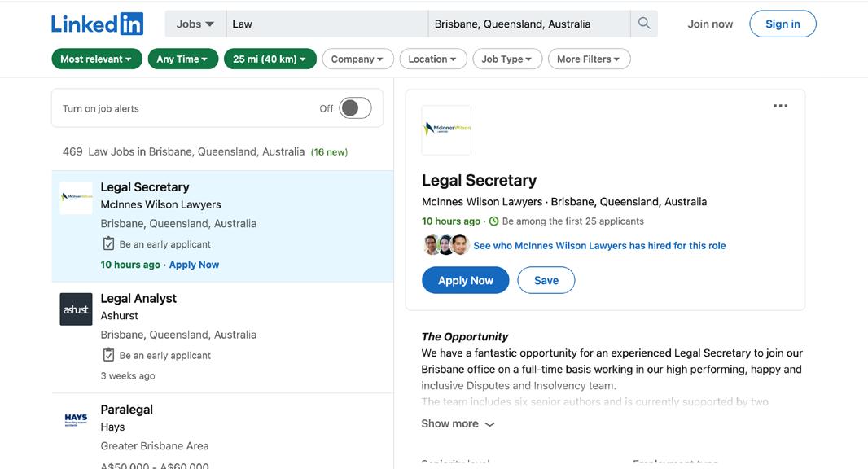Image resolution: width=868 pixels, height=469 pixels.
Task: Click McInnes Wilson logo in the job list
Action: click(76, 198)
